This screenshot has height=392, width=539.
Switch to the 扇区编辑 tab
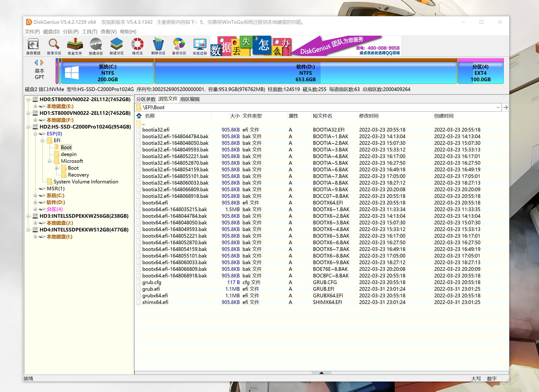click(190, 99)
